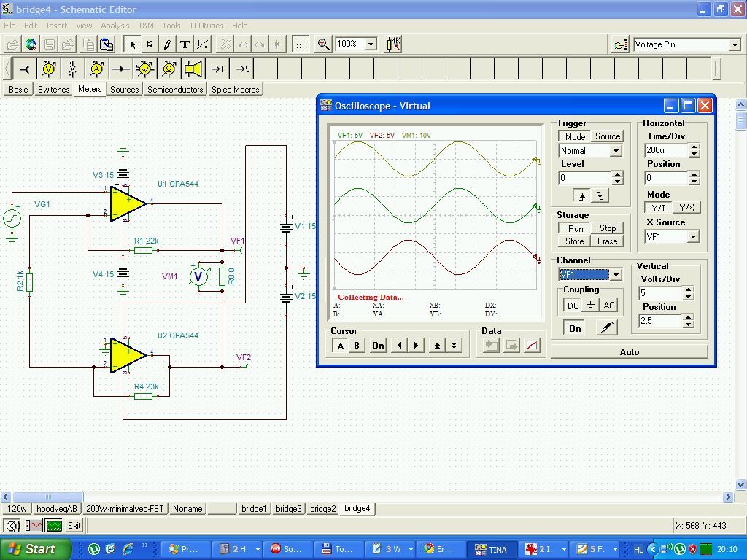Click the oscilloscope pen color tool
Screen dimensions: 747x560
tap(606, 328)
